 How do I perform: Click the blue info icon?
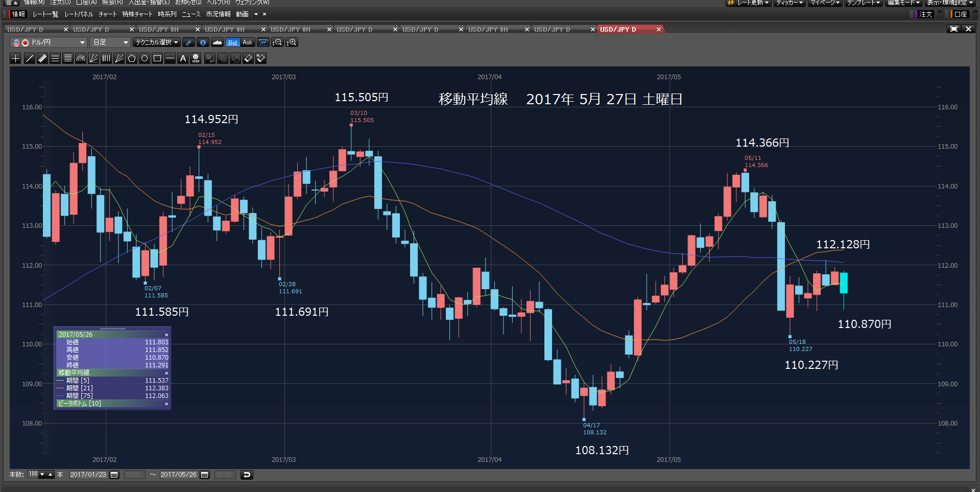[203, 42]
